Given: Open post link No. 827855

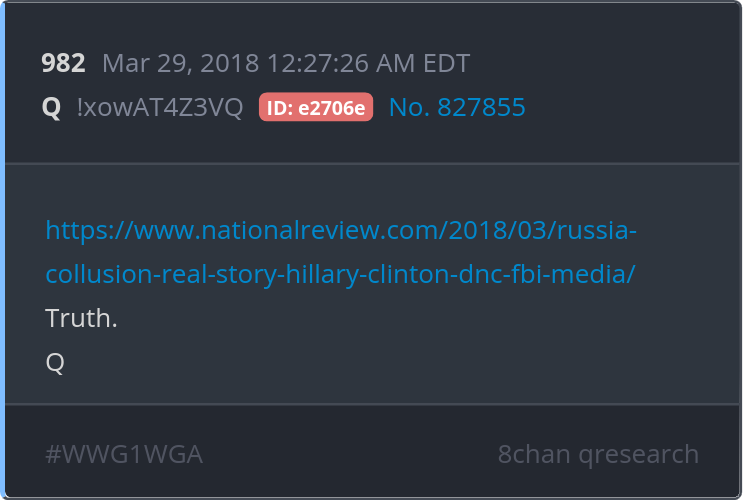Looking at the screenshot, I should pos(457,107).
